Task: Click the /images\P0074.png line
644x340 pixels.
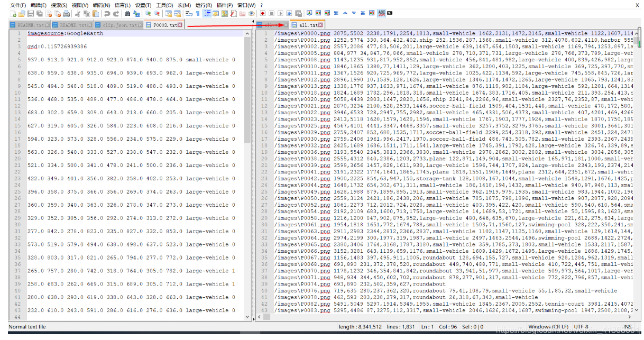Action: [360, 284]
